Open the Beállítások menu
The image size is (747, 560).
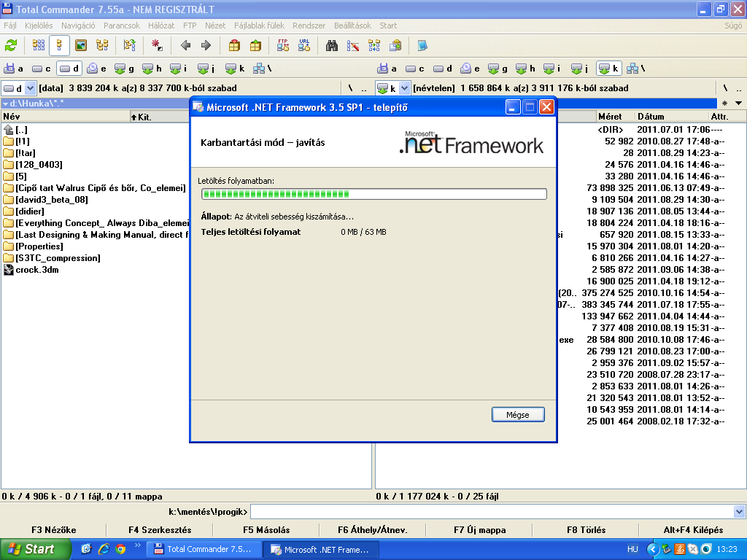click(x=352, y=26)
